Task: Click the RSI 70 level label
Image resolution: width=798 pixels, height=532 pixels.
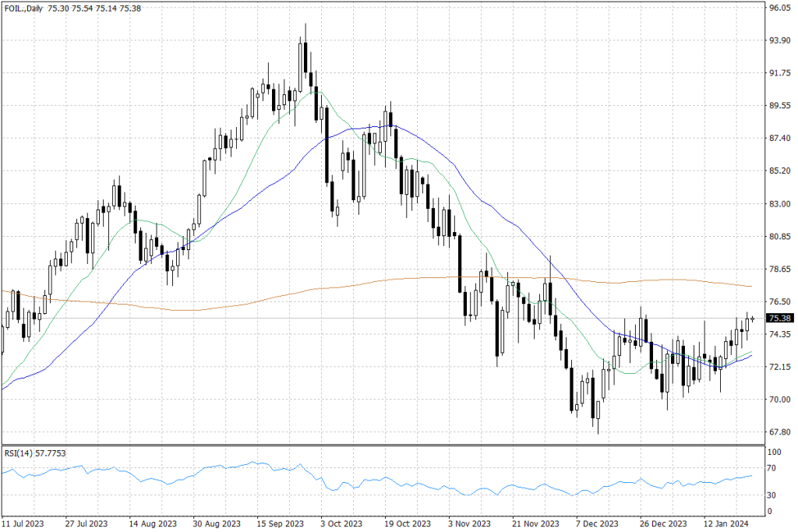Action: pos(775,468)
